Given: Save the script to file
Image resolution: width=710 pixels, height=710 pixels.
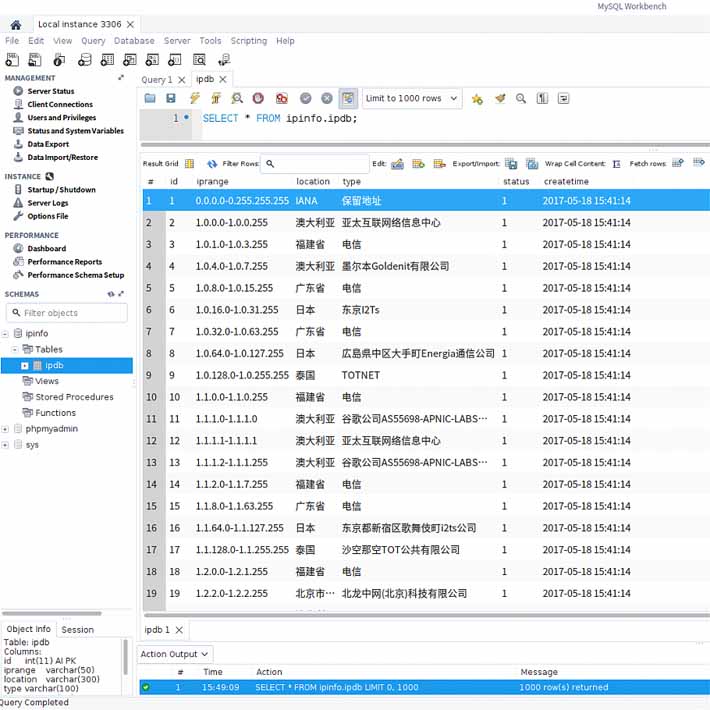Looking at the screenshot, I should (171, 98).
